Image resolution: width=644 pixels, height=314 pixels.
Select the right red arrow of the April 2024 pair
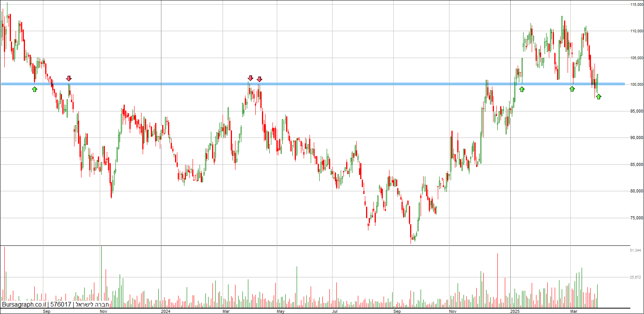[x=259, y=79]
